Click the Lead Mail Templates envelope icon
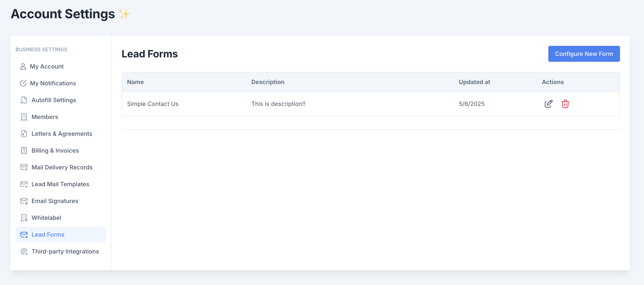This screenshot has height=285, width=644. pos(24,184)
